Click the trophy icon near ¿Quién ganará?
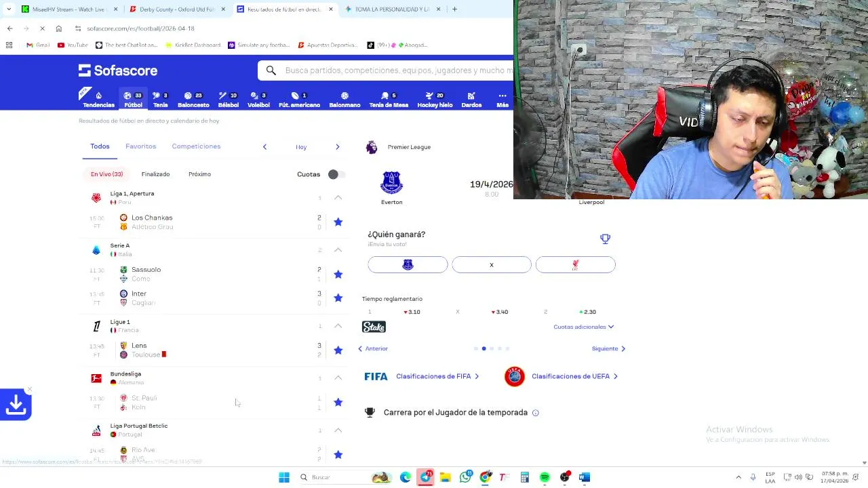Image resolution: width=868 pixels, height=488 pixels. 606,239
